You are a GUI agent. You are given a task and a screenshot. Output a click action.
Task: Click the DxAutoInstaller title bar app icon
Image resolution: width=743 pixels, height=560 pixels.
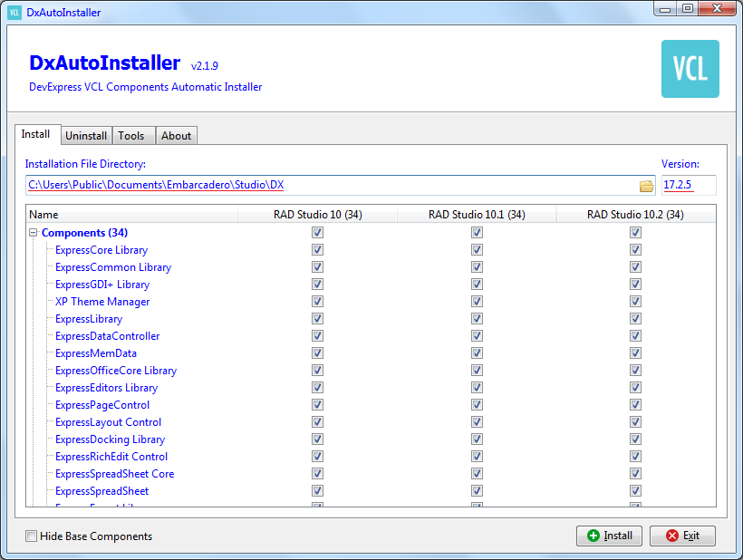14,13
